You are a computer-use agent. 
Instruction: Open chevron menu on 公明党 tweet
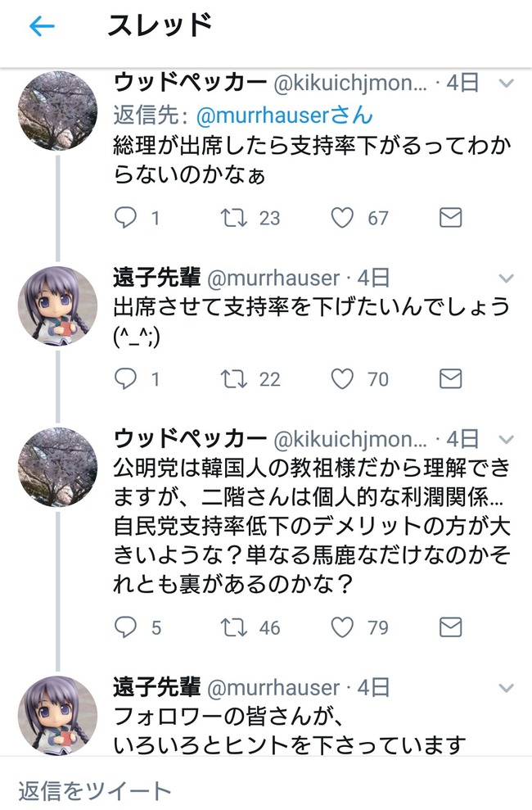[x=507, y=439]
